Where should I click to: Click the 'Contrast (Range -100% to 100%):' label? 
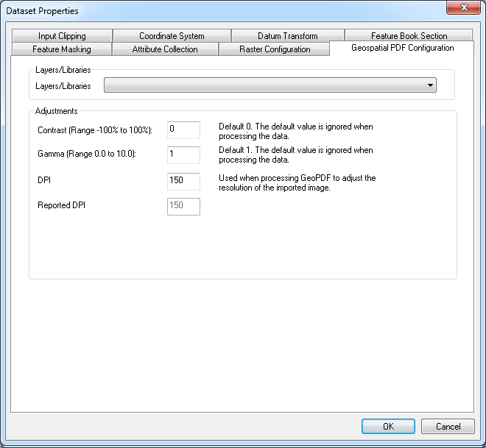click(95, 130)
